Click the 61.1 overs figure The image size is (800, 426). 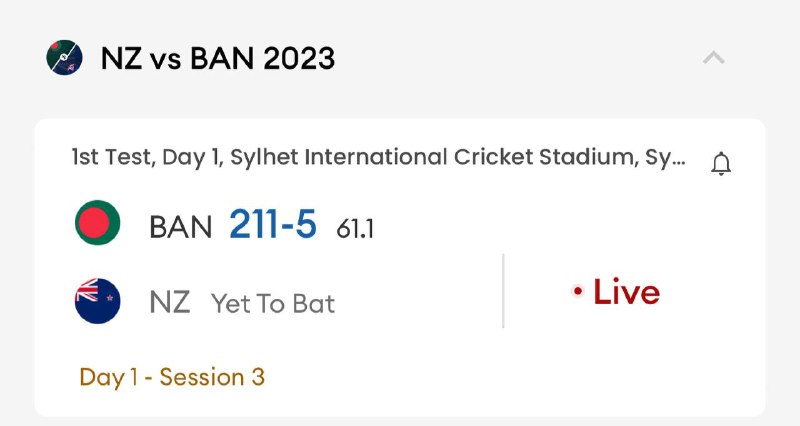(355, 229)
